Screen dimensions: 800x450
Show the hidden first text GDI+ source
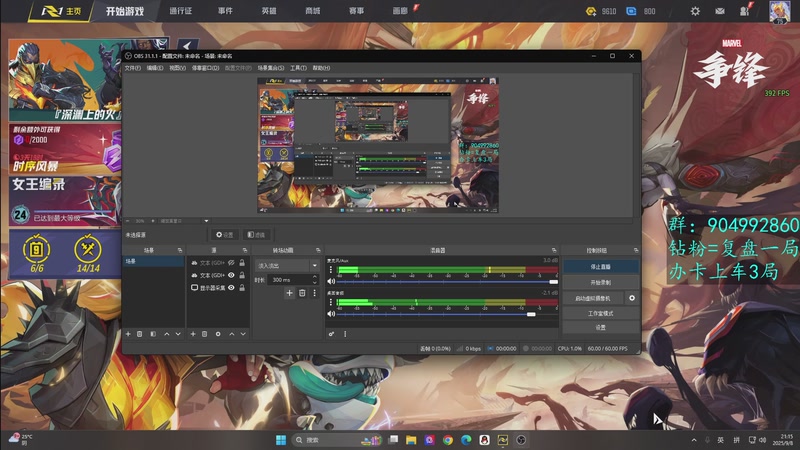point(231,263)
